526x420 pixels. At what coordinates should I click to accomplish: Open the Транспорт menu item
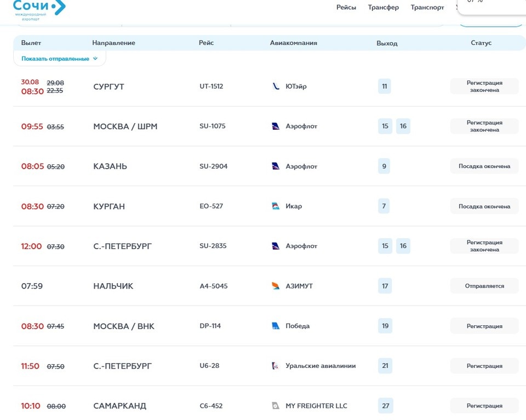pos(427,7)
